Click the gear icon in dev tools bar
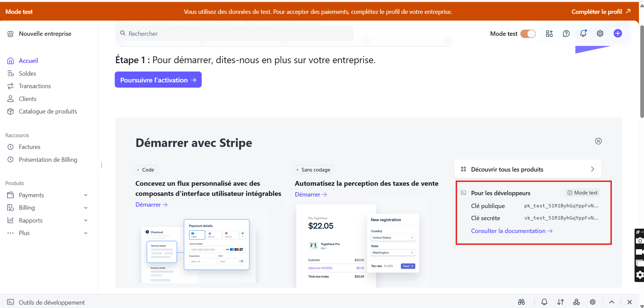This screenshot has height=308, width=644. (x=593, y=302)
